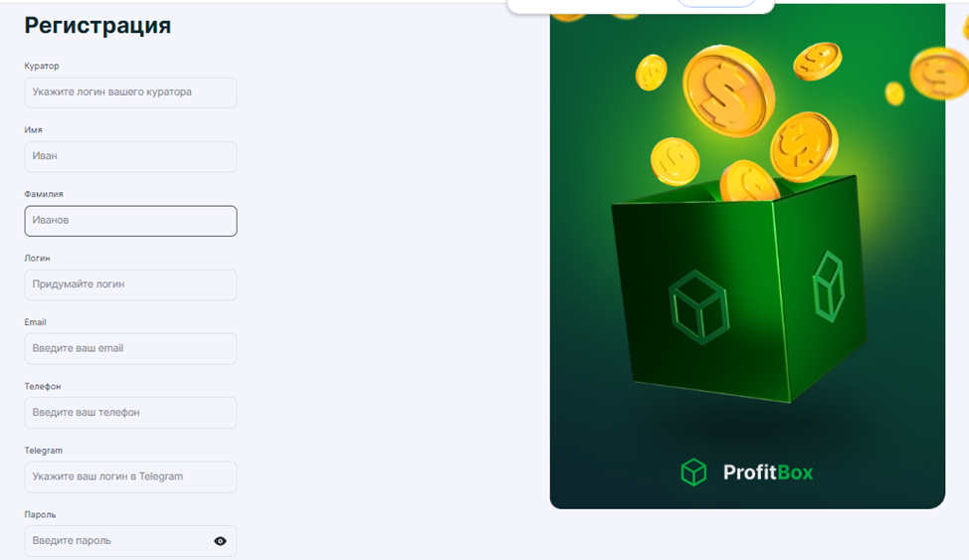969x560 pixels.
Task: Click the Придумайте логин input
Action: point(130,284)
